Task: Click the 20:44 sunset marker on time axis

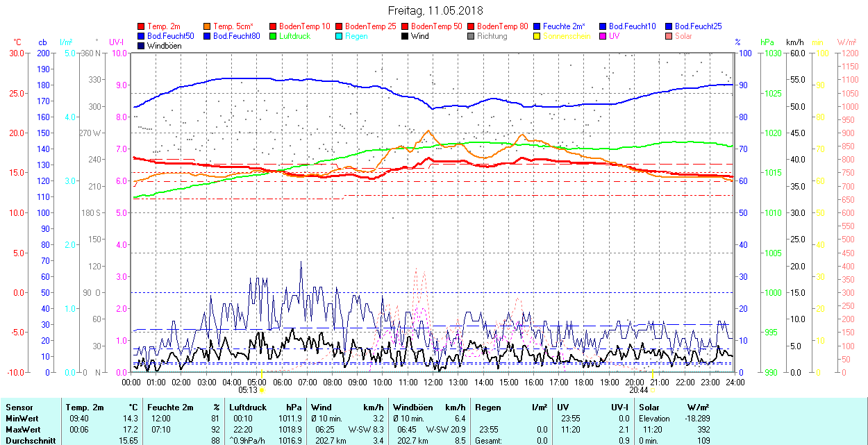Action: click(640, 391)
